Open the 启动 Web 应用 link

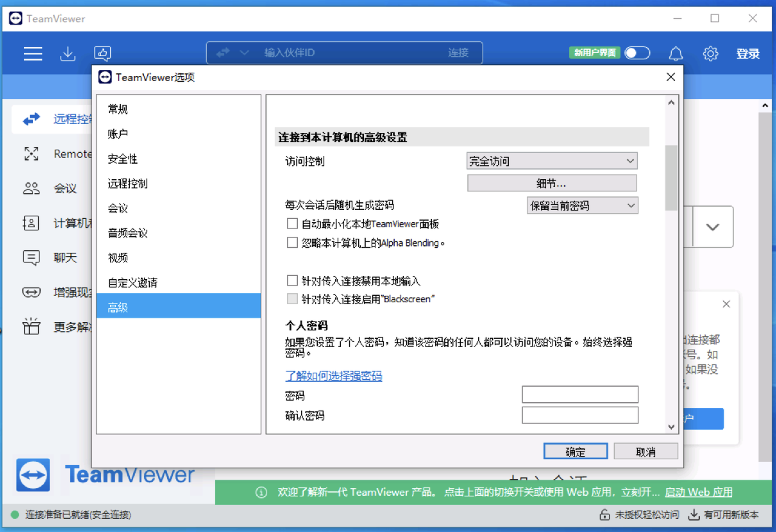point(698,492)
